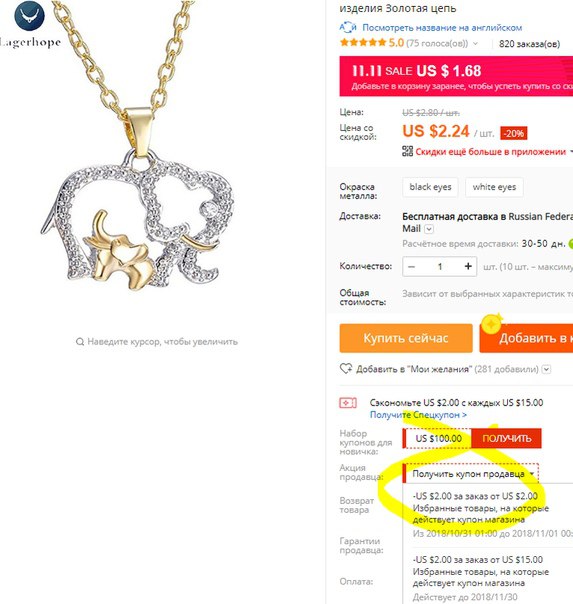
Task: Click the Купить сейчас button
Action: 406,338
